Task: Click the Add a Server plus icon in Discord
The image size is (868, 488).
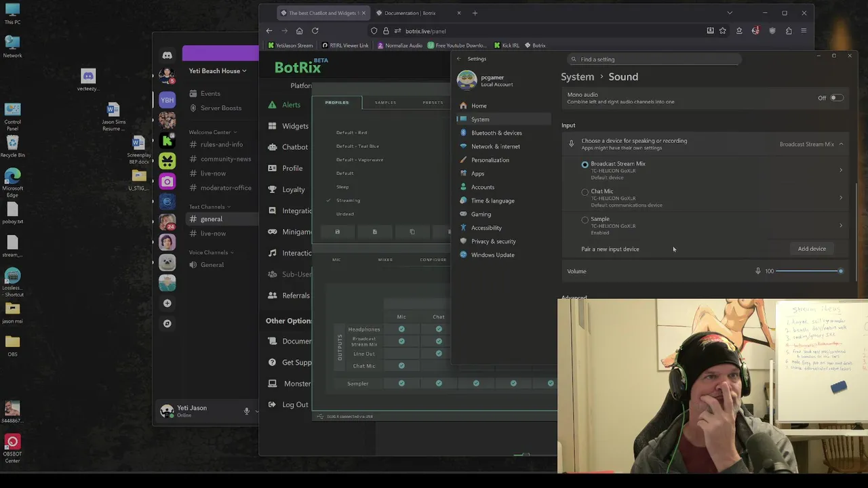Action: (167, 303)
